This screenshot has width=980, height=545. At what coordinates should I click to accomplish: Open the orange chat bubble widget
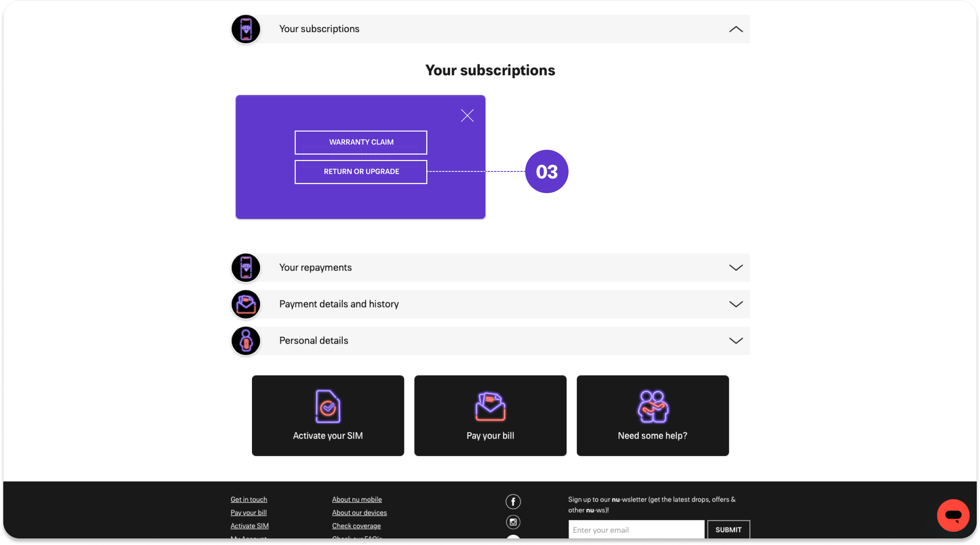[953, 515]
